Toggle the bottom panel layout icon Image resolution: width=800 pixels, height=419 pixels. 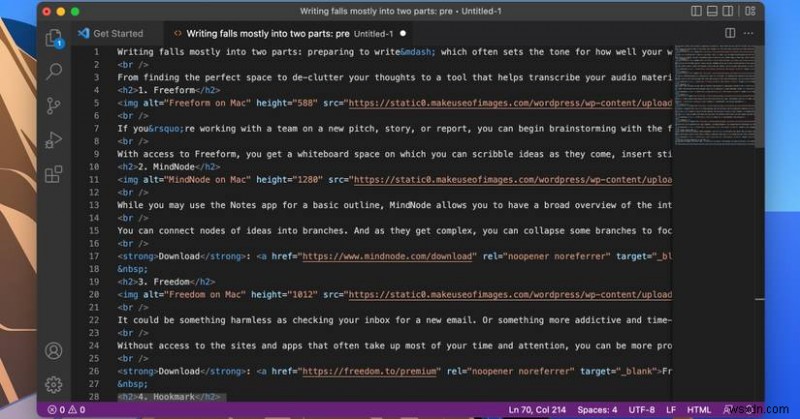(x=712, y=11)
